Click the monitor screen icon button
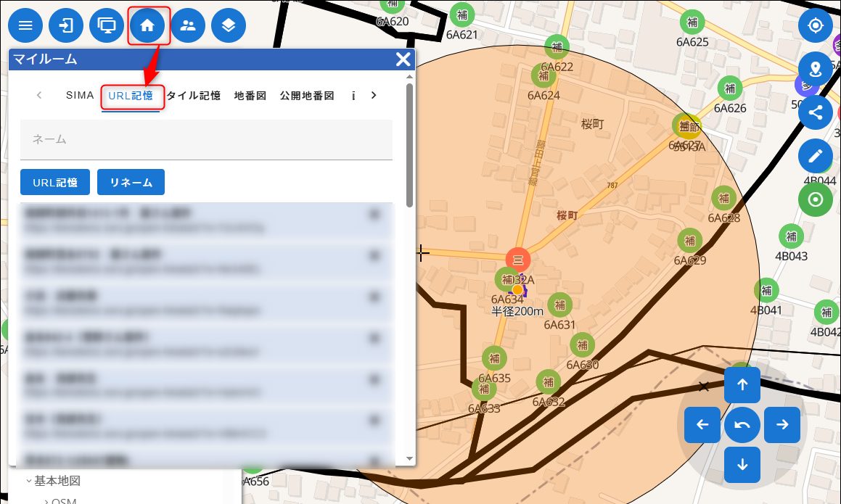Screen dimensions: 841x504 tap(107, 26)
